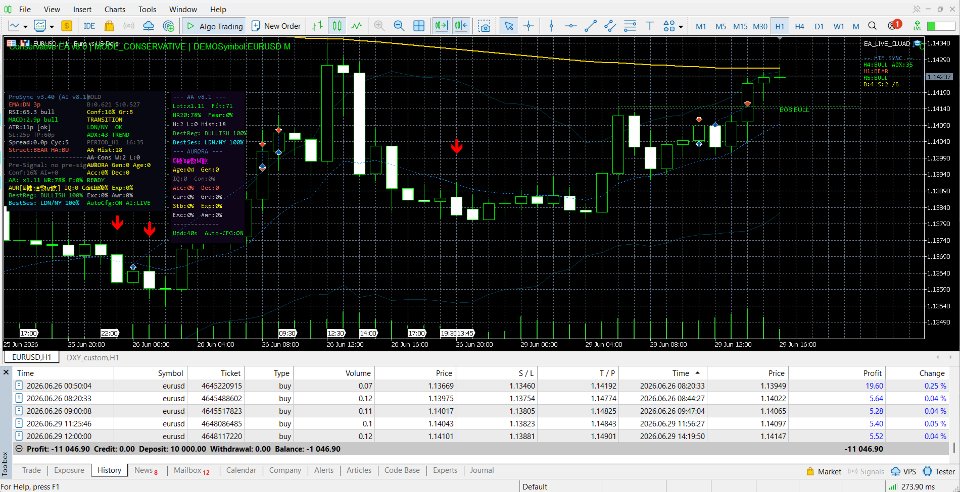Open the VPS cloud icon in toolbar
This screenshot has width=960, height=492.
tap(149, 26)
